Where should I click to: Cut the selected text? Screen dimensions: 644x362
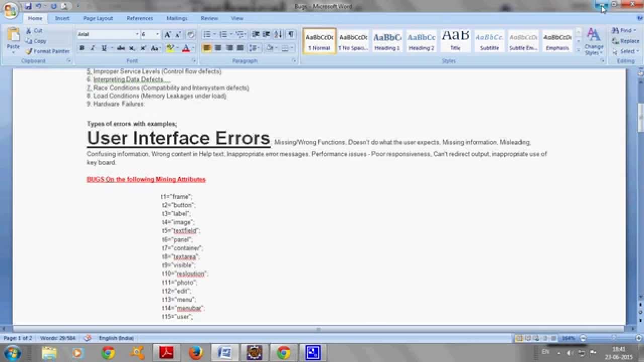click(x=35, y=31)
